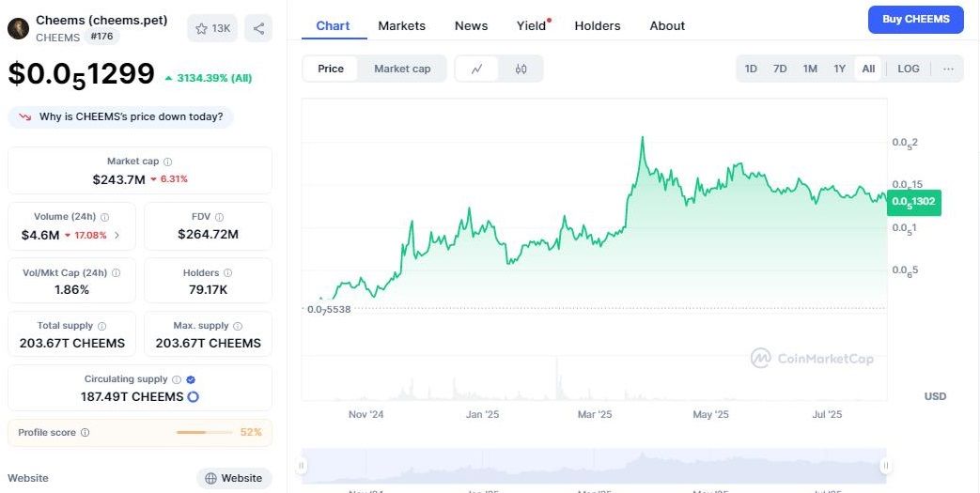980x493 pixels.
Task: Click the current price tag 0.0₅1302
Action: [913, 203]
